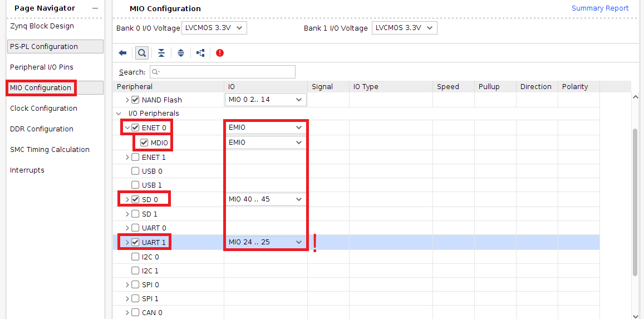Click the Polarity column header
The image size is (644, 319).
tap(578, 87)
